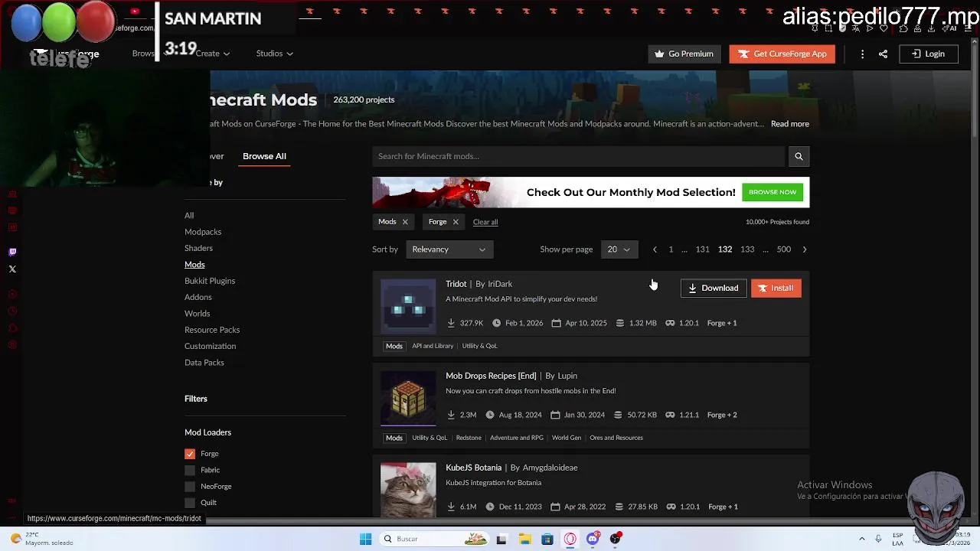This screenshot has height=551, width=980.
Task: Open the Sort by Relevancy dropdown
Action: (x=449, y=249)
